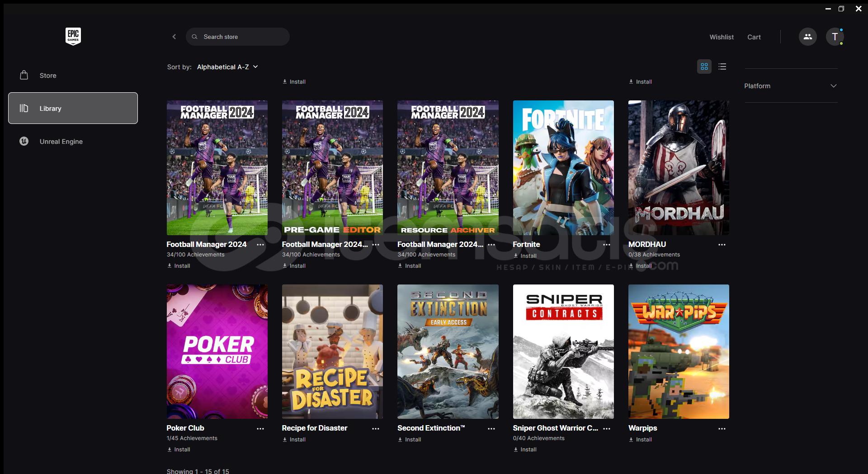Open the three-dot menu for Fortnite
868x474 pixels.
pos(607,245)
